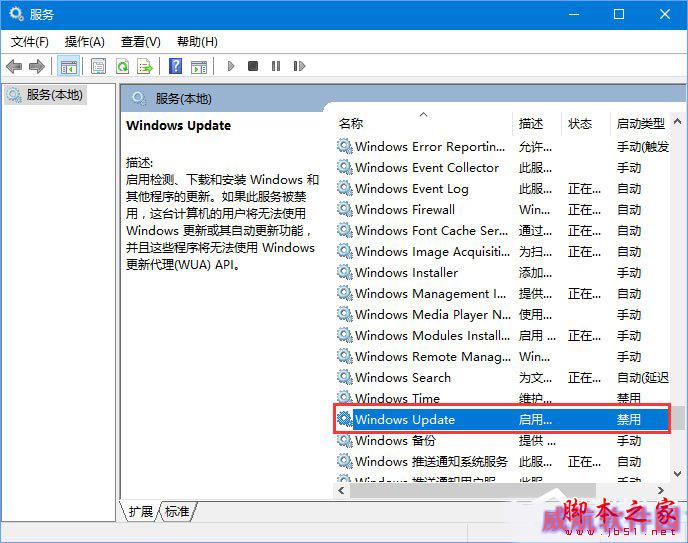Click the Forward arrow toolbar icon
The image size is (688, 543).
[37, 67]
